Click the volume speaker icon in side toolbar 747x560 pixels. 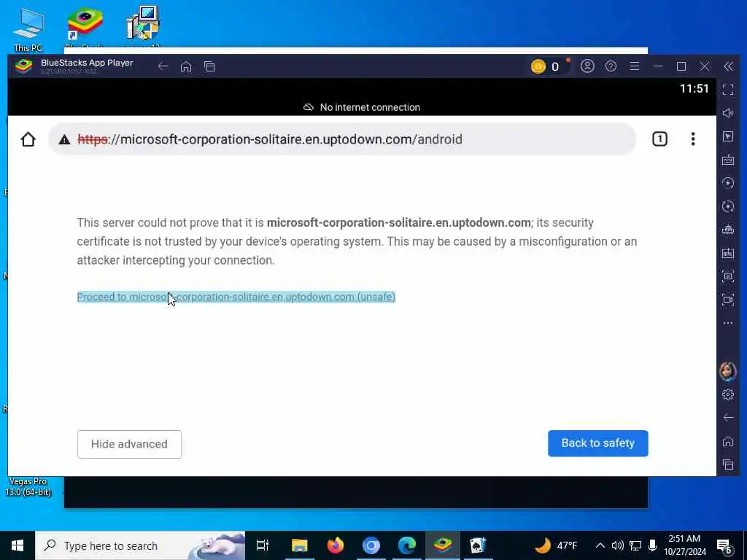pyautogui.click(x=727, y=113)
